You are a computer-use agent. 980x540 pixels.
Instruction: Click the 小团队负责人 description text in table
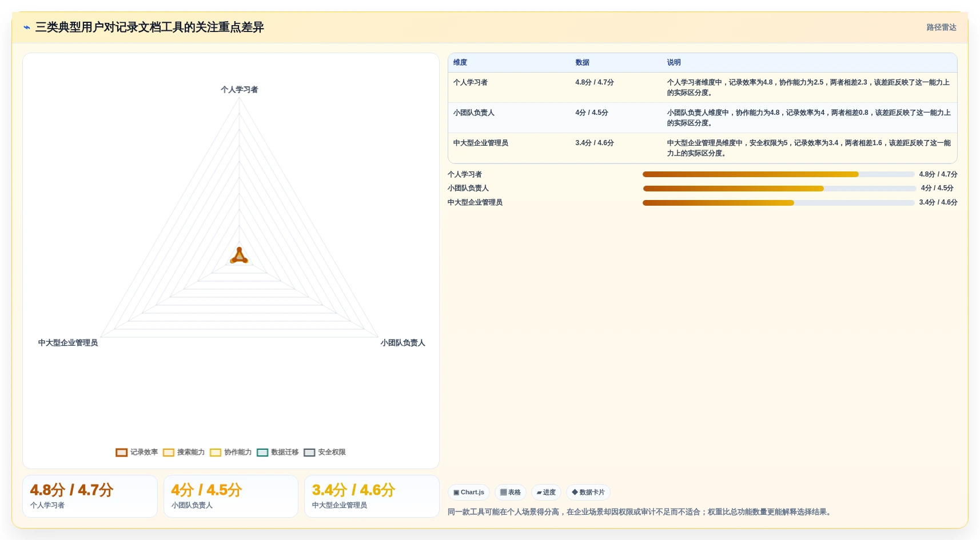(x=808, y=118)
